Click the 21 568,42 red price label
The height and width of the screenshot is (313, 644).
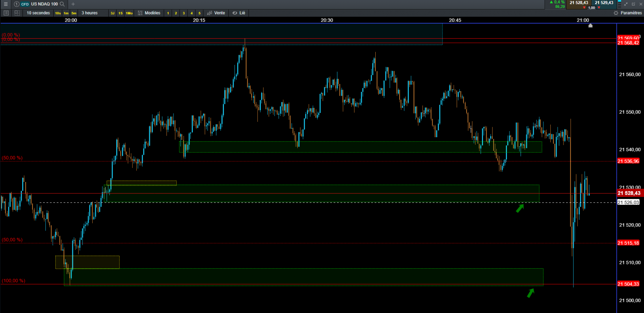(628, 43)
